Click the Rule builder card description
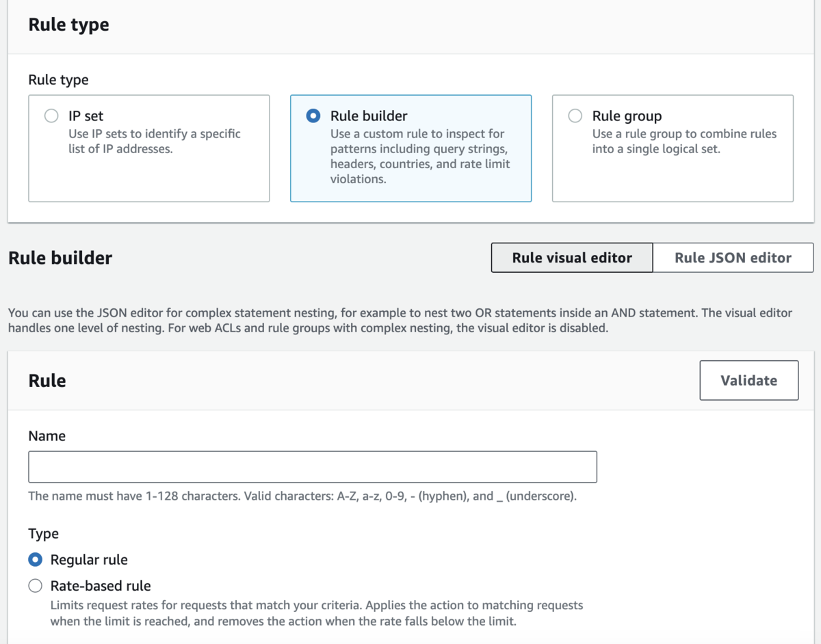Screen dimensions: 821x644 click(420, 156)
